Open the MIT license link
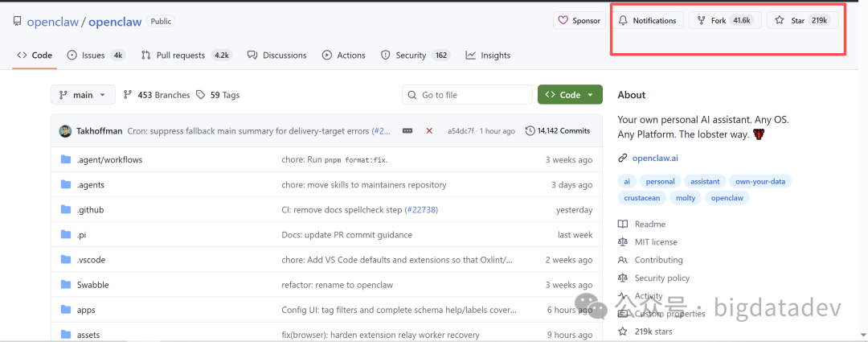 [656, 242]
